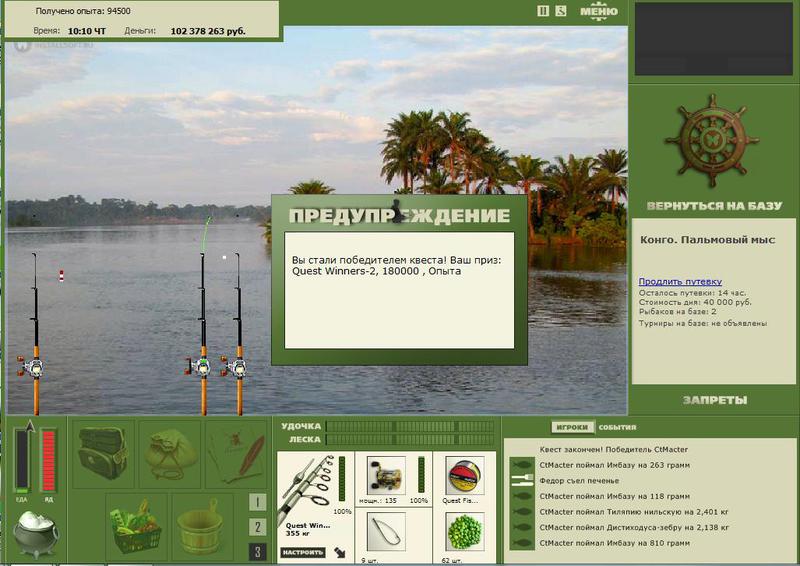
Task: Click fish icon beside Имбазу на 810 грамм
Action: (522, 543)
